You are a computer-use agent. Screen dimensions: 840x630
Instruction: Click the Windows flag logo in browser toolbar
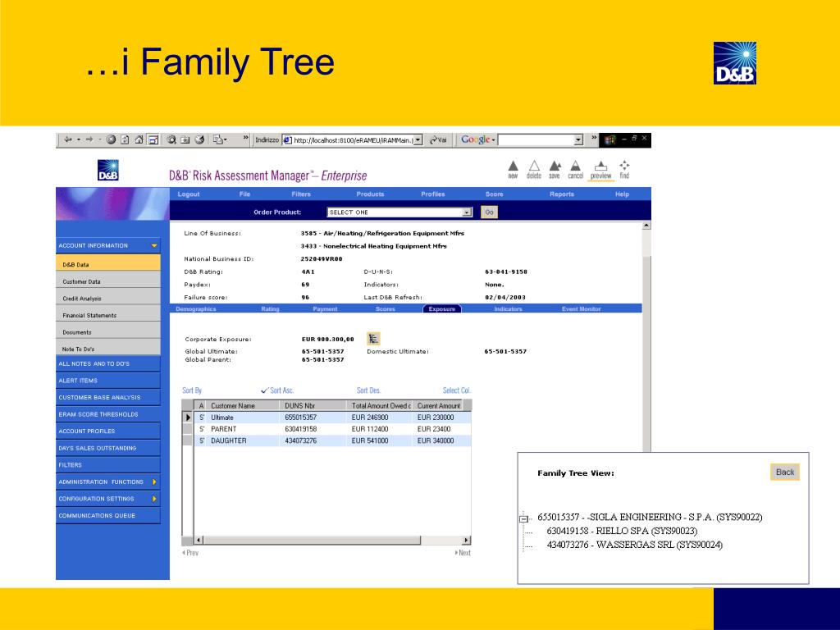[609, 139]
